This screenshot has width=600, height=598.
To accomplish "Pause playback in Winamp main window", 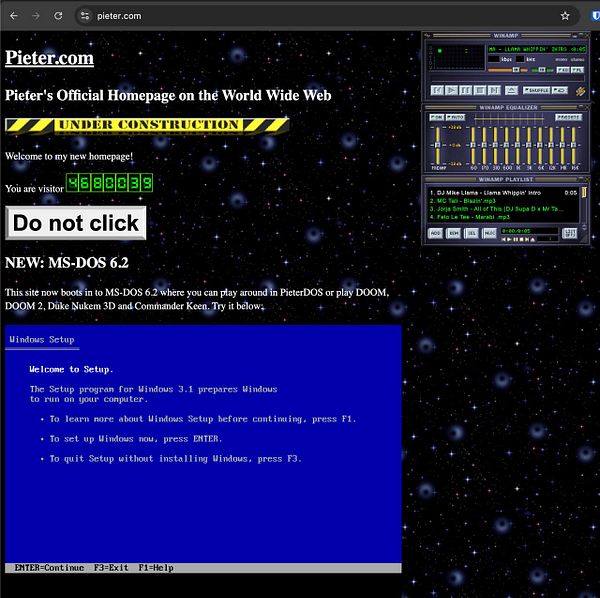I will point(466,90).
